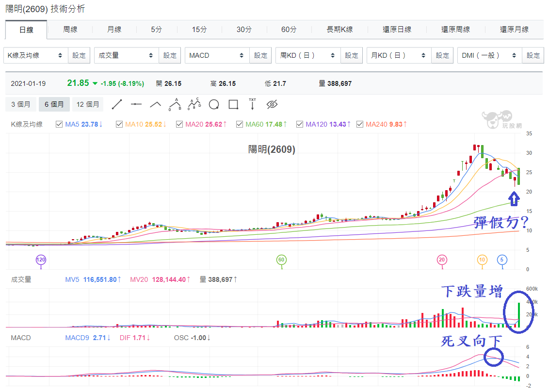549x392 pixels.
Task: Click 設定 button next to 成交量
Action: (170, 55)
